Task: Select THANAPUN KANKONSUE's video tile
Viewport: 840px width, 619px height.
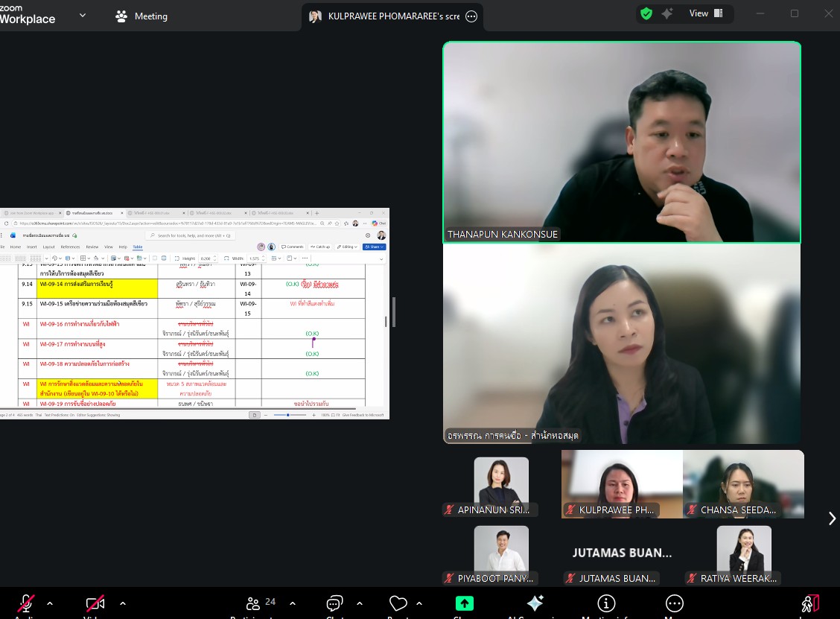Action: click(622, 142)
